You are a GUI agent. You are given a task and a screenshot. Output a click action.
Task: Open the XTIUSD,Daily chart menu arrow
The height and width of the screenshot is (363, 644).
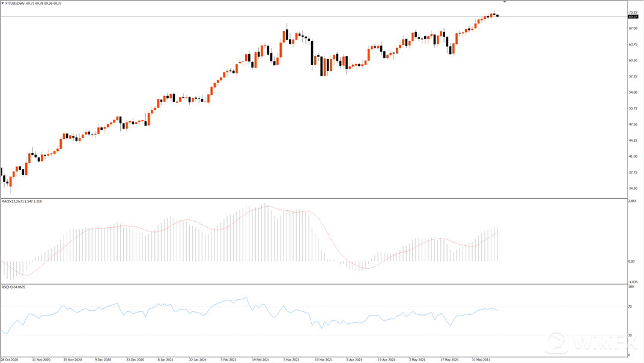coord(2,3)
